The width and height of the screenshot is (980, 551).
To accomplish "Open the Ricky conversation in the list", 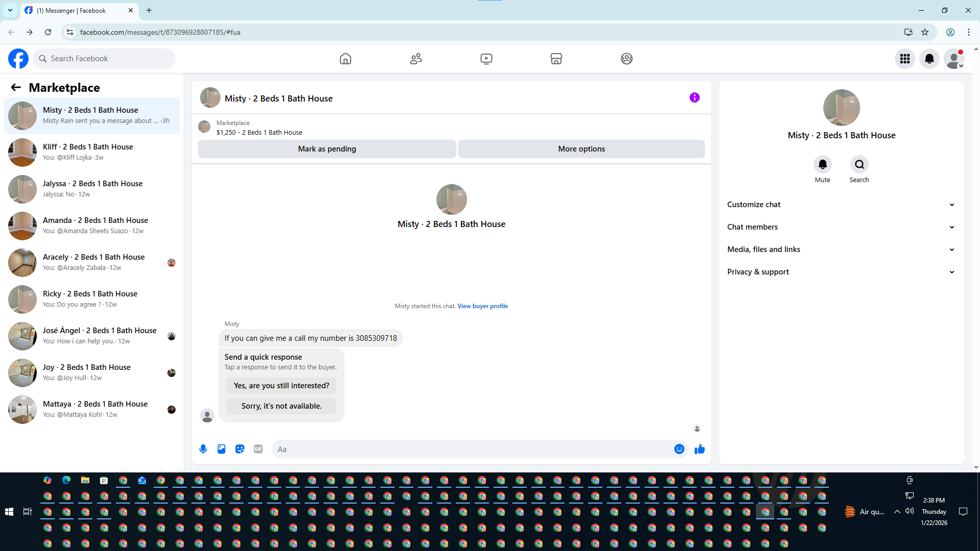I will coord(92,299).
